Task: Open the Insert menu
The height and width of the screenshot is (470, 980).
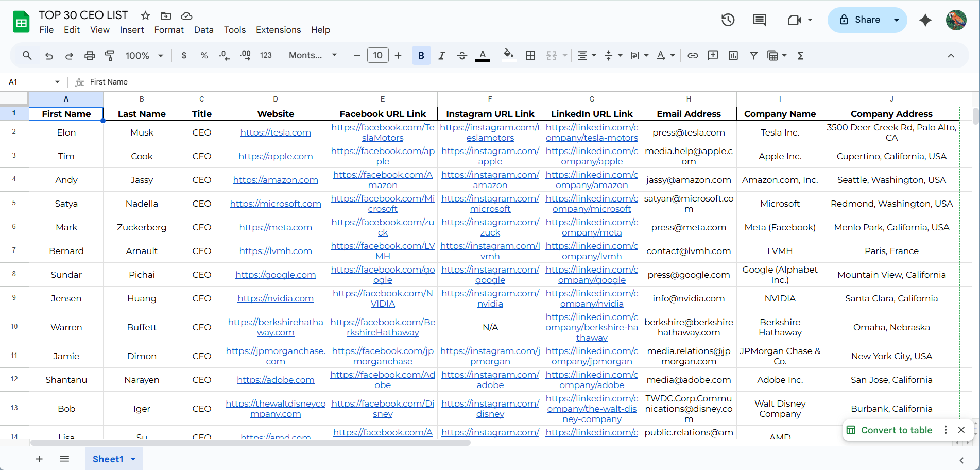Action: point(132,30)
